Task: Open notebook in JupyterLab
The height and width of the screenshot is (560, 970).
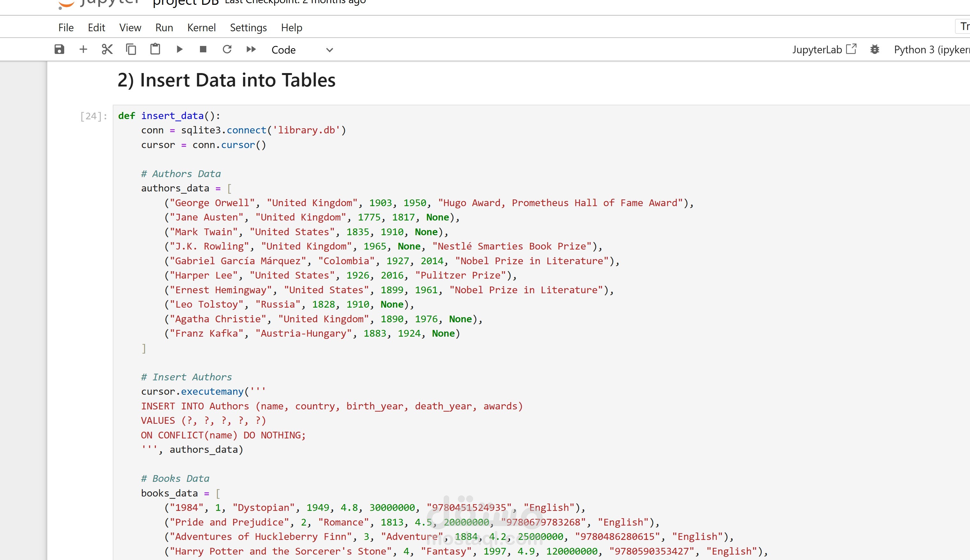Action: tap(824, 49)
